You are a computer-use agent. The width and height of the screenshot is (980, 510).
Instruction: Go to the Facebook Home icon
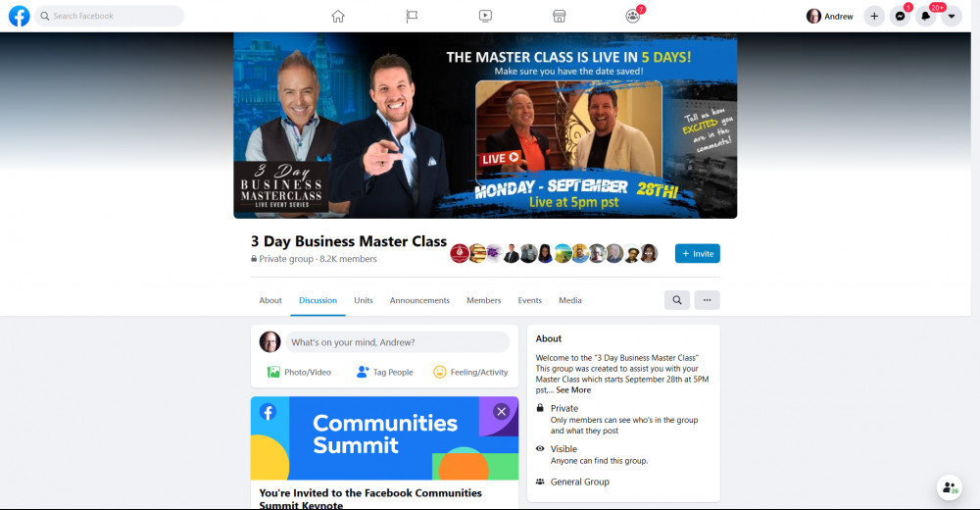tap(337, 17)
